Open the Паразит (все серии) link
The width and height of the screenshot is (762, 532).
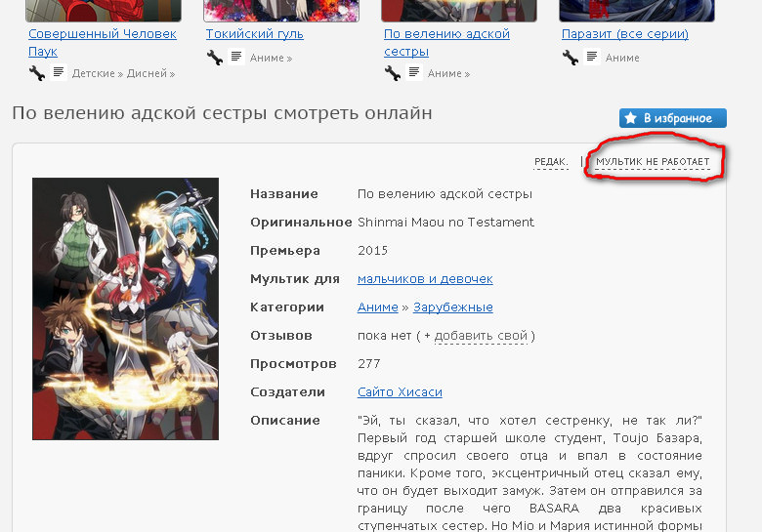pos(625,34)
